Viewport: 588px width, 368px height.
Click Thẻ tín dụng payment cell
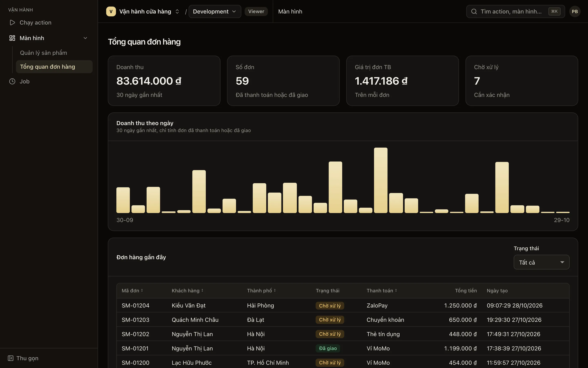click(x=383, y=334)
